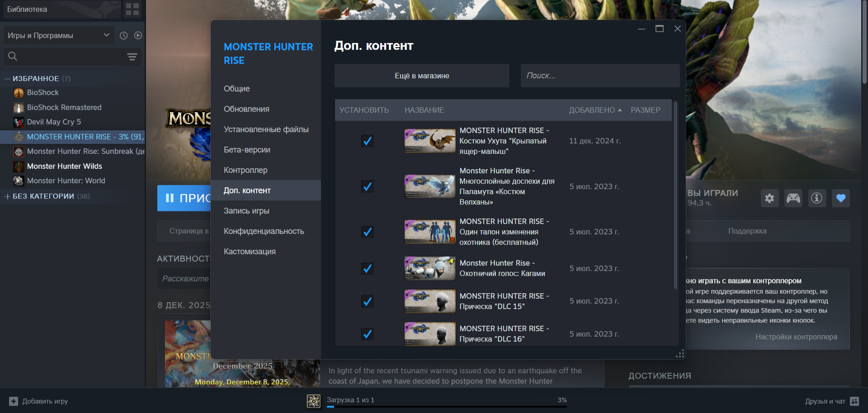The image size is (868, 413).
Task: Collapse the ИЗБРАННОЕ category
Action: [7, 79]
